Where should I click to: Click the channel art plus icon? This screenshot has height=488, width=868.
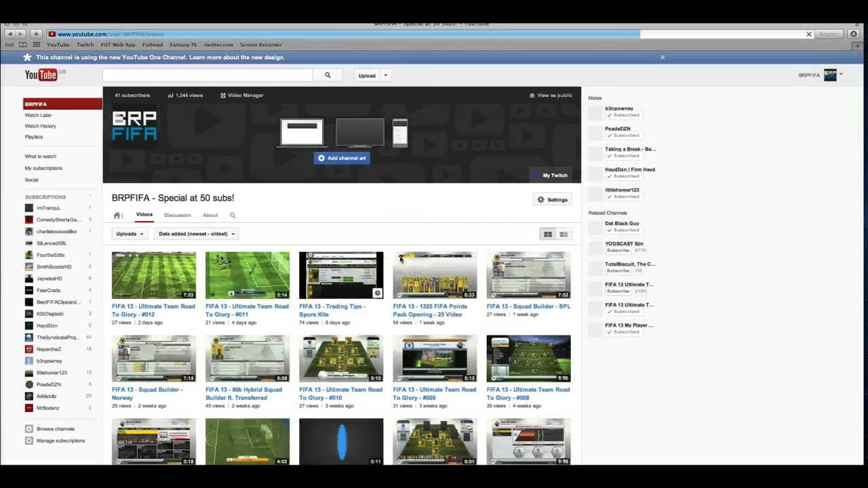(321, 158)
